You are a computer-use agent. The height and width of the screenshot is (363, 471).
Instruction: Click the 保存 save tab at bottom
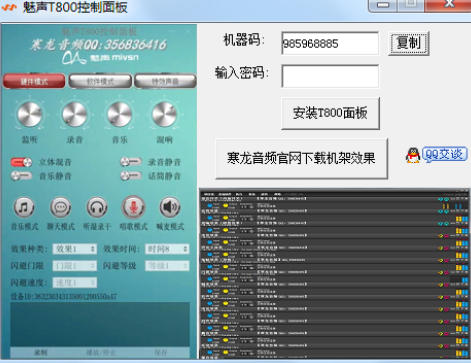(x=161, y=352)
